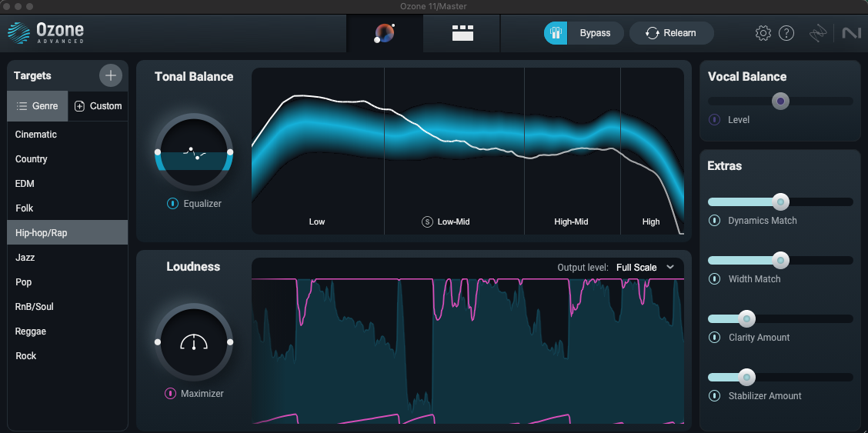Click the help question mark icon
Viewport: 868px width, 433px height.
(786, 33)
